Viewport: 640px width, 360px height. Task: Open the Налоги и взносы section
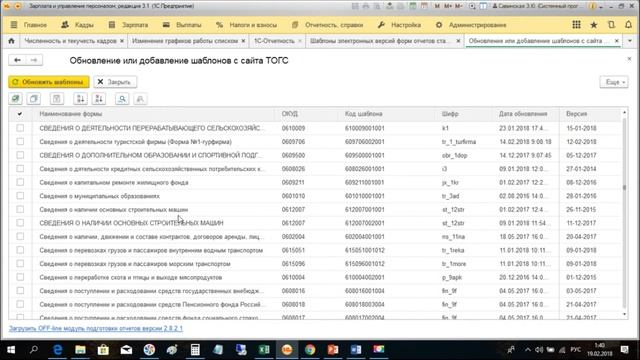coord(246,25)
